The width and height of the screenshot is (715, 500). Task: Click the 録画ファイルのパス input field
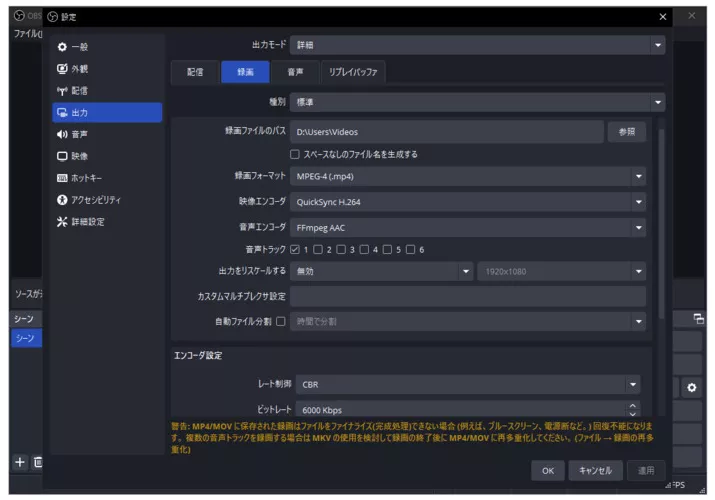click(447, 132)
